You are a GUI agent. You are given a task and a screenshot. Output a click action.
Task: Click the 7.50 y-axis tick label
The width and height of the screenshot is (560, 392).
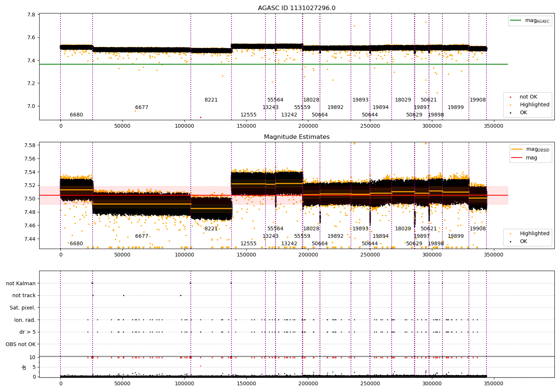[30, 199]
